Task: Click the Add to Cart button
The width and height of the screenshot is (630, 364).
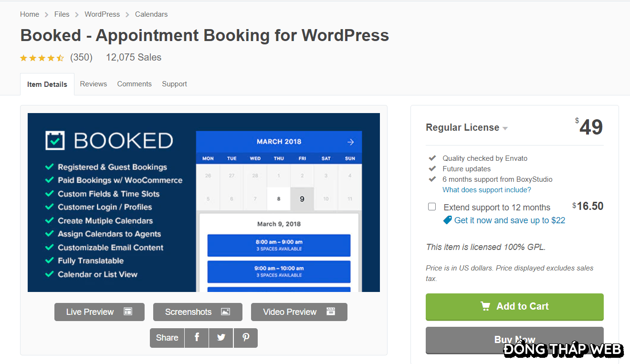Action: (x=514, y=307)
